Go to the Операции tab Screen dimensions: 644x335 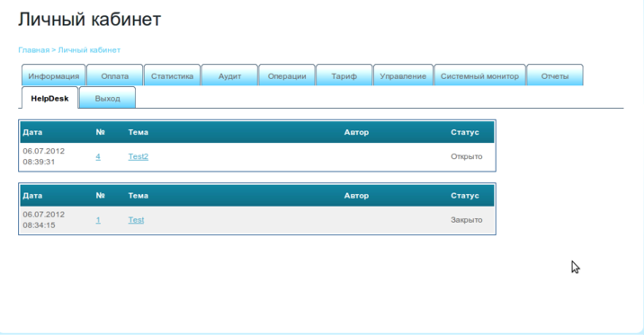[287, 75]
